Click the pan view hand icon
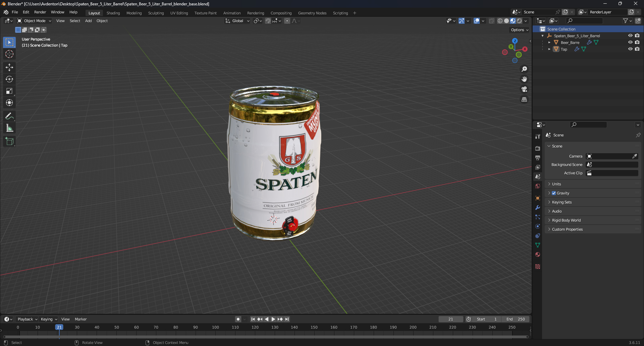644x346 pixels. 524,79
